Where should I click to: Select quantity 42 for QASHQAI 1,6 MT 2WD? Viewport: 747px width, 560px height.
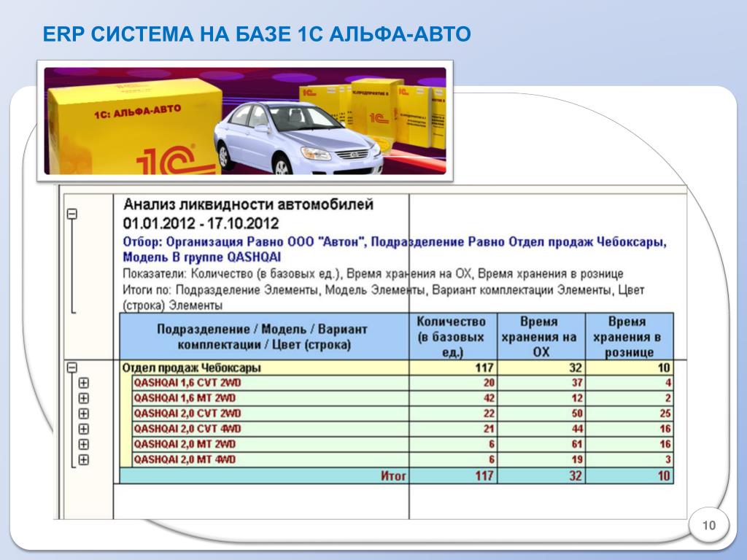(x=489, y=398)
